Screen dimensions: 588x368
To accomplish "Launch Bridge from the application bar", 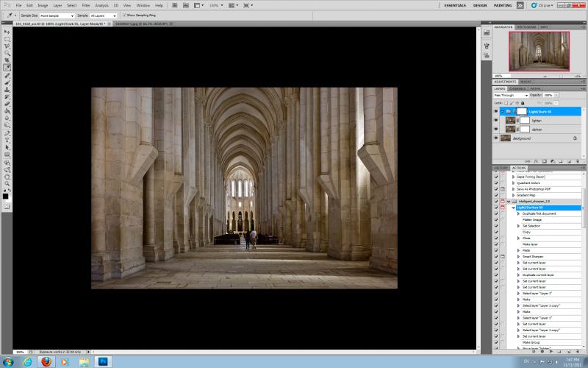I will click(175, 5).
